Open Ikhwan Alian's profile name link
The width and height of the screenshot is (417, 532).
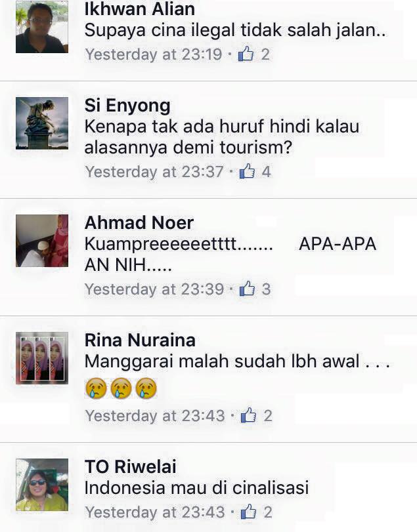[140, 9]
